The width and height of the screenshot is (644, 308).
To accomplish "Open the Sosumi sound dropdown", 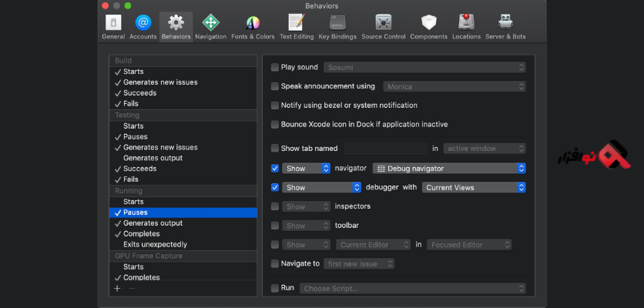I will (424, 67).
